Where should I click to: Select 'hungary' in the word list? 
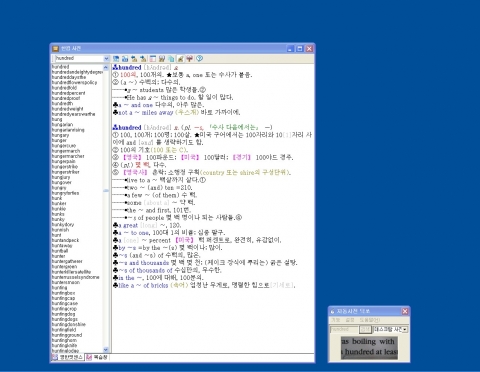[x=61, y=135]
